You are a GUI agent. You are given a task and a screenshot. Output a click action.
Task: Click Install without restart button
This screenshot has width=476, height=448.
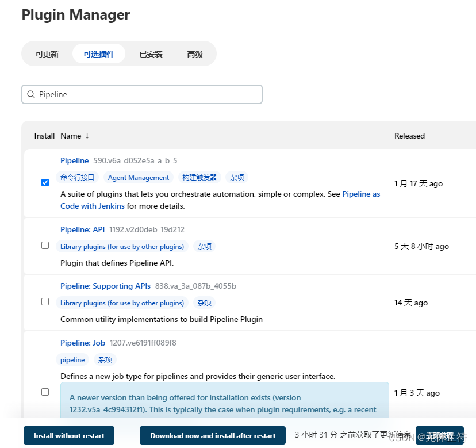click(x=69, y=435)
